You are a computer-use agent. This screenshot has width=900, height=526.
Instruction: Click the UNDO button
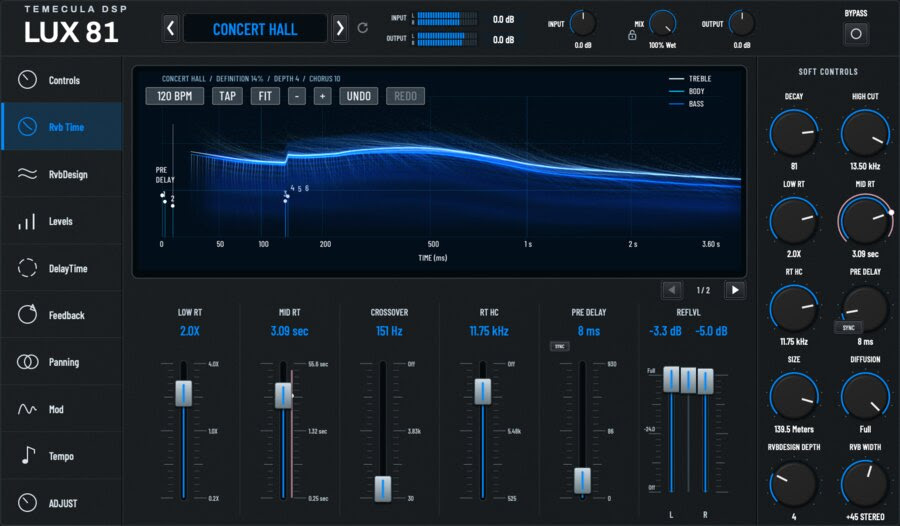click(x=359, y=96)
